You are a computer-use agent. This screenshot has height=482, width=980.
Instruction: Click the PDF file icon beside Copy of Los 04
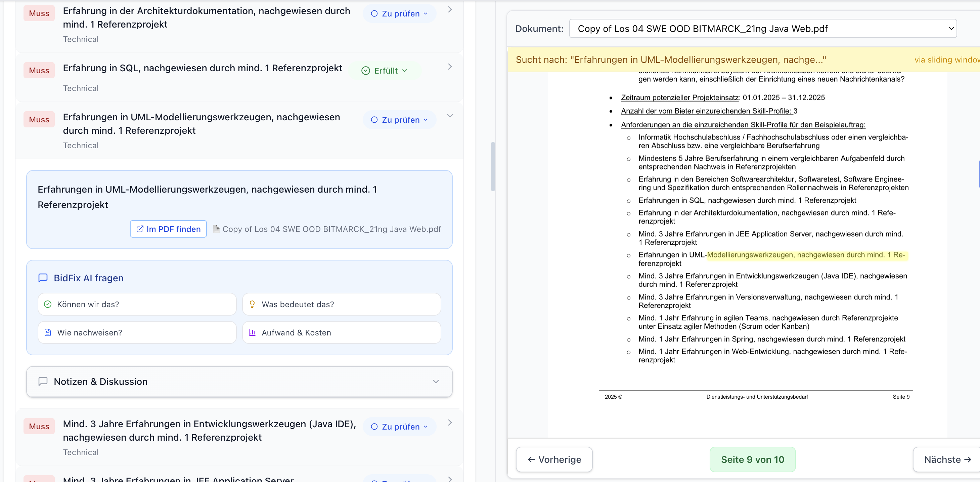(216, 229)
